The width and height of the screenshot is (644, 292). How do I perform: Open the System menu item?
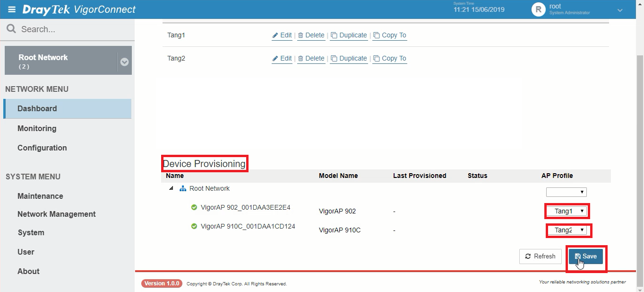click(31, 232)
